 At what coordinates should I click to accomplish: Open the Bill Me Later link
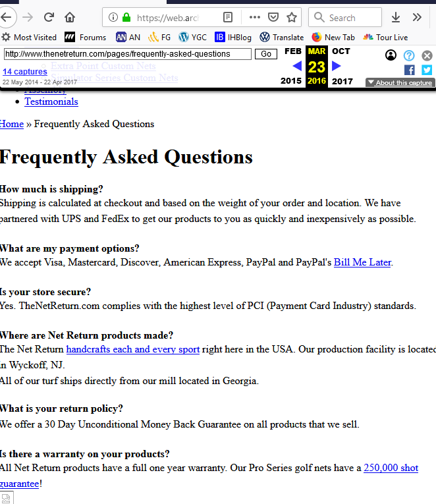point(362,262)
